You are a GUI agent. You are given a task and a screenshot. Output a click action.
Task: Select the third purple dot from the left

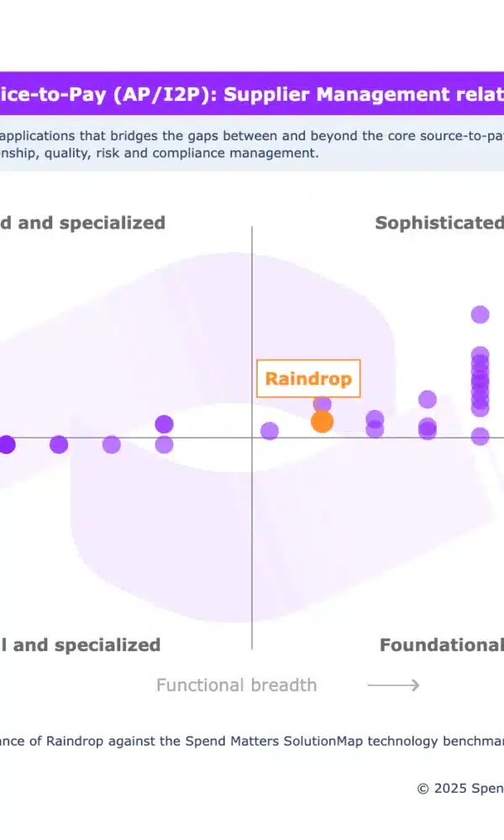click(x=112, y=444)
